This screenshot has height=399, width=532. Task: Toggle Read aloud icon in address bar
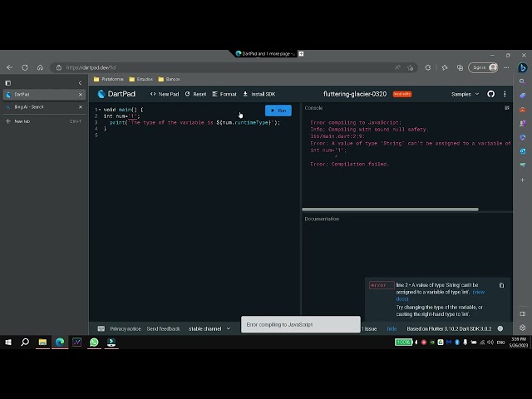coord(397,67)
